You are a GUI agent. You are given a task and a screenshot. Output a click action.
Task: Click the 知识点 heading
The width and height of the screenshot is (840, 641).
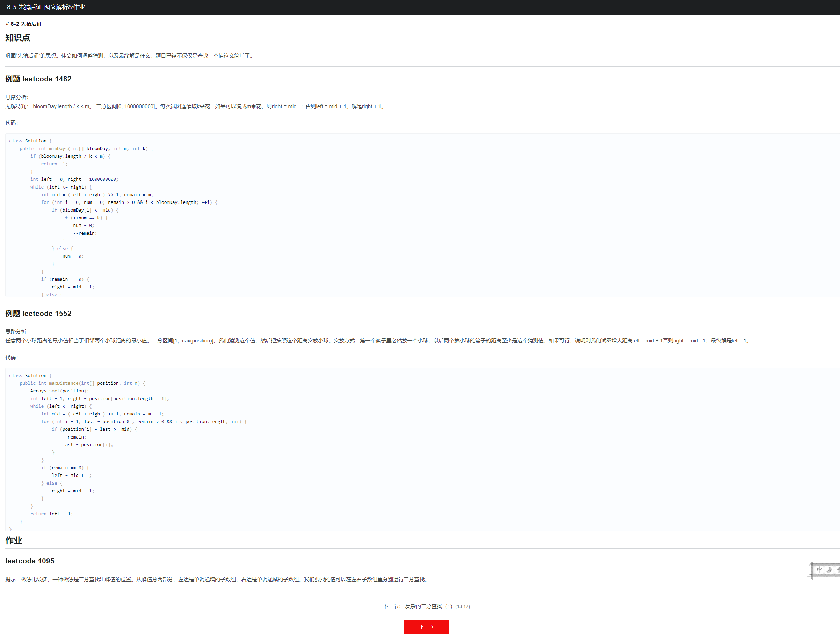(x=17, y=38)
